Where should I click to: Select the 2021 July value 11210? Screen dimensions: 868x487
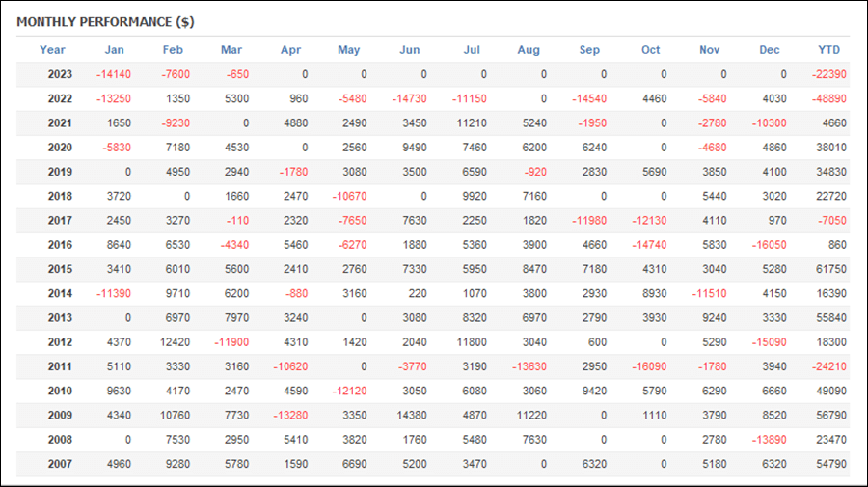(x=472, y=122)
